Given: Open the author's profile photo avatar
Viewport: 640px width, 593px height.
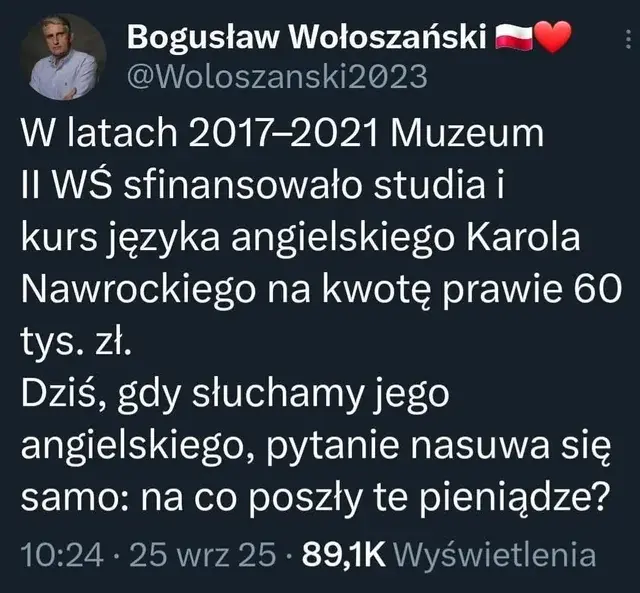Looking at the screenshot, I should tap(63, 57).
